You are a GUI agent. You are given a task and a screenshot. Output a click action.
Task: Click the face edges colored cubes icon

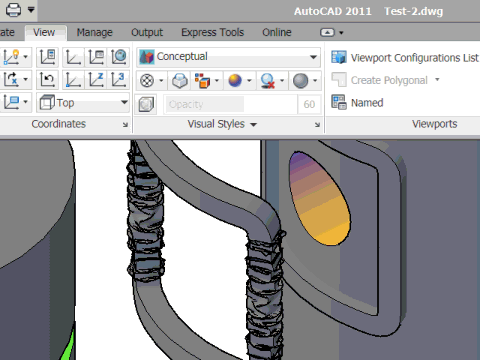pyautogui.click(x=202, y=81)
